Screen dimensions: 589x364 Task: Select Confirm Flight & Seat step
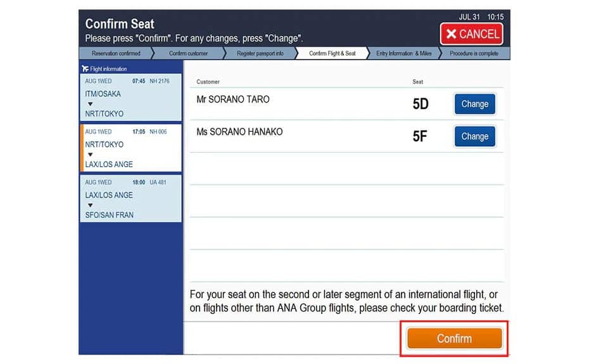332,54
